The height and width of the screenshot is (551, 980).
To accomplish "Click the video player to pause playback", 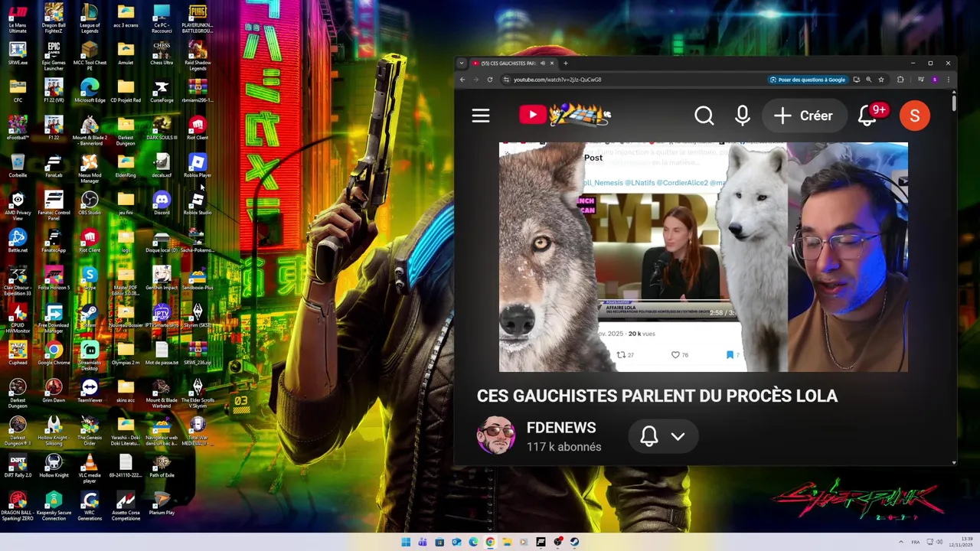I will 704,257.
